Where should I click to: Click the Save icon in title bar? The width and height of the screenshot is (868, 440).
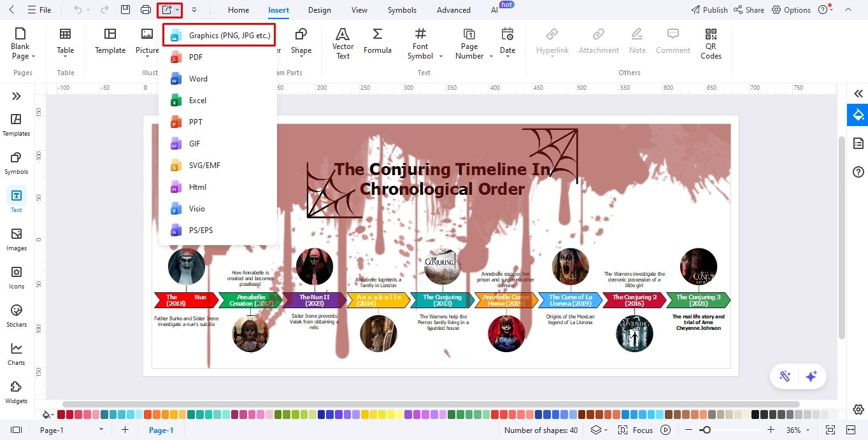click(125, 10)
